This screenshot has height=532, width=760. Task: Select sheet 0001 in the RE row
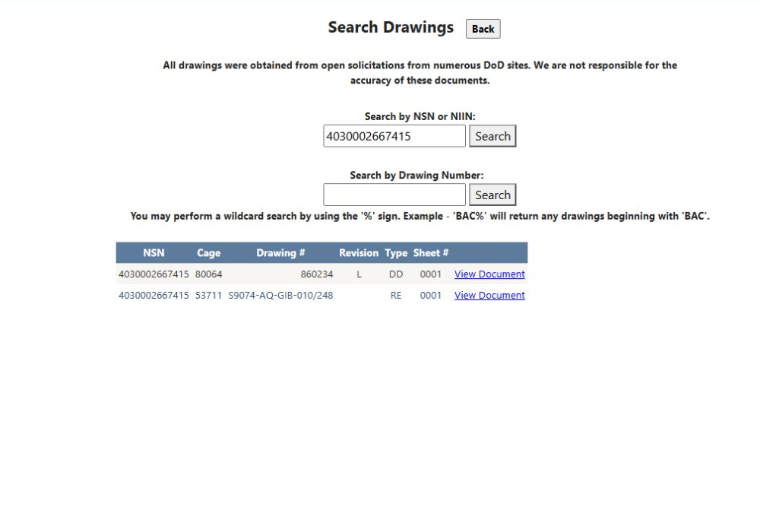click(x=430, y=296)
